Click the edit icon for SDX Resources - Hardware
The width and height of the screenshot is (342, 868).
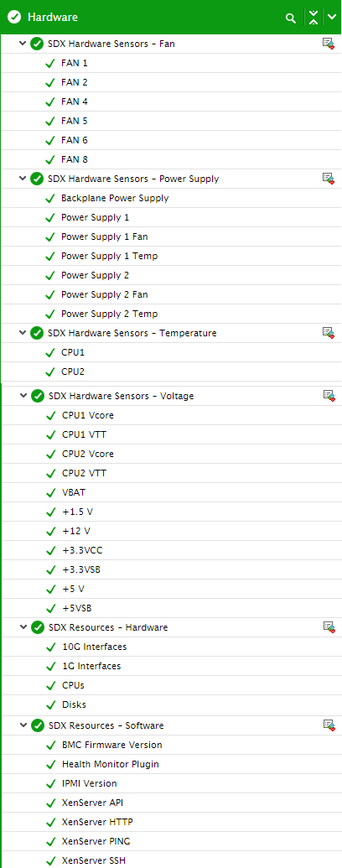click(x=329, y=626)
